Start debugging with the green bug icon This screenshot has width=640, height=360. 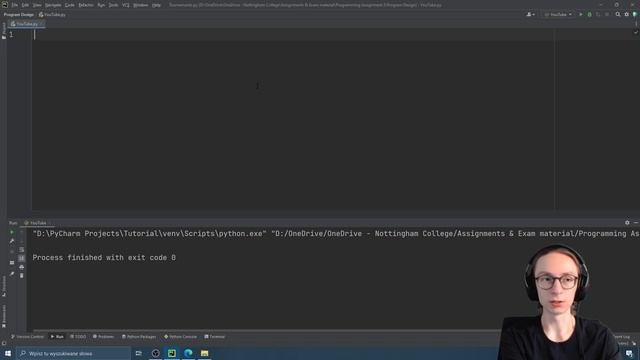pyautogui.click(x=589, y=14)
